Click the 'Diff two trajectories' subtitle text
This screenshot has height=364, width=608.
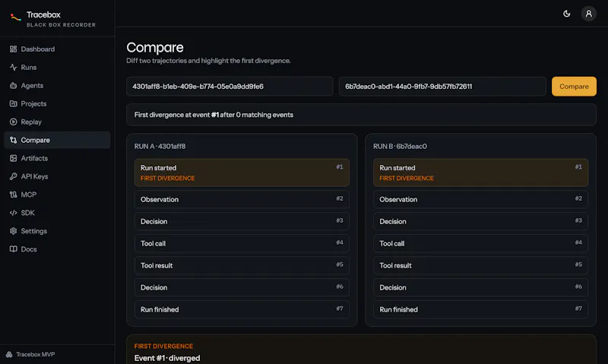click(x=208, y=61)
